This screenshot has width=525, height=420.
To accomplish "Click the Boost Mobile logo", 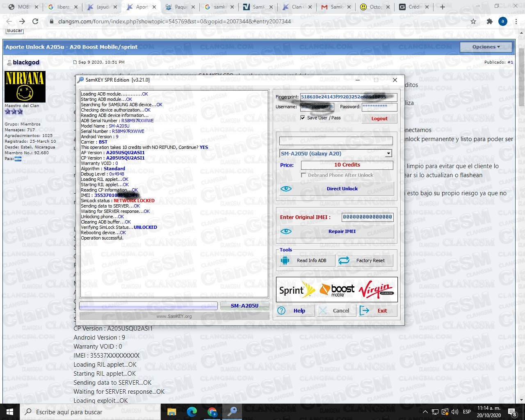I will [x=337, y=290].
